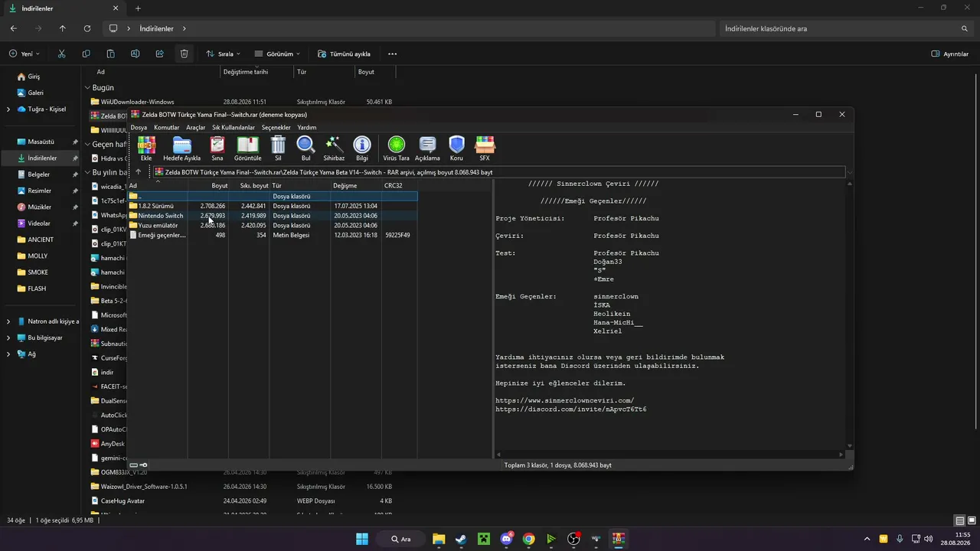
Task: Click Hedefe Ayıkla extract icon
Action: 181,148
